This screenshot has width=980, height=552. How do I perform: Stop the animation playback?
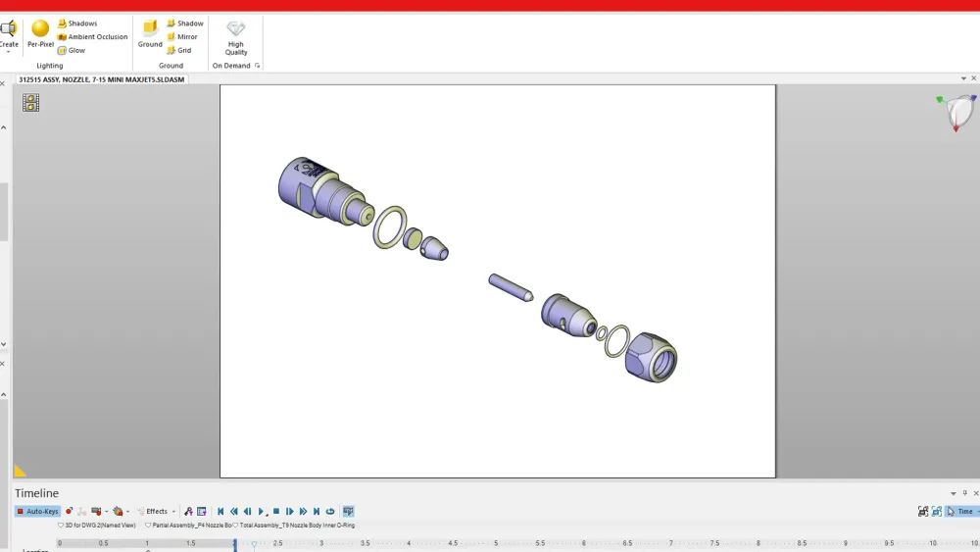pyautogui.click(x=276, y=512)
